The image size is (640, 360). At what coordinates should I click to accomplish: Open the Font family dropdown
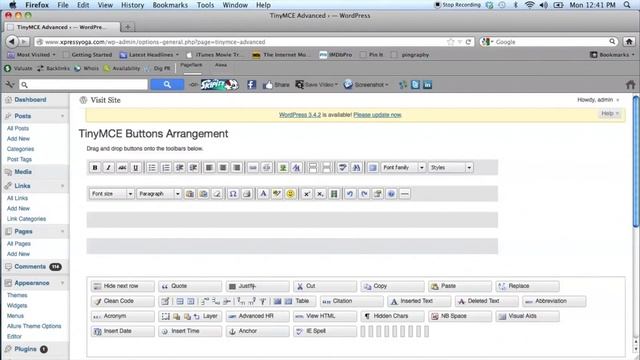coord(403,167)
